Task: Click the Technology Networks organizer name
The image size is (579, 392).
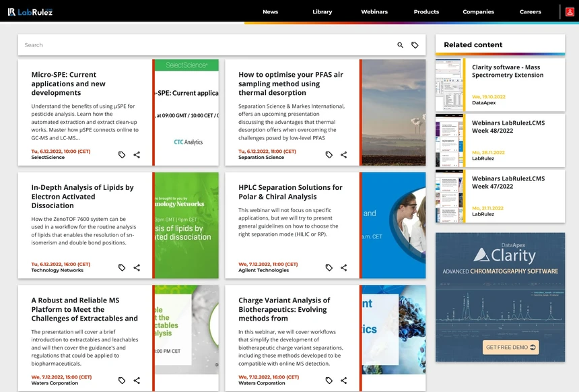Action: (57, 270)
